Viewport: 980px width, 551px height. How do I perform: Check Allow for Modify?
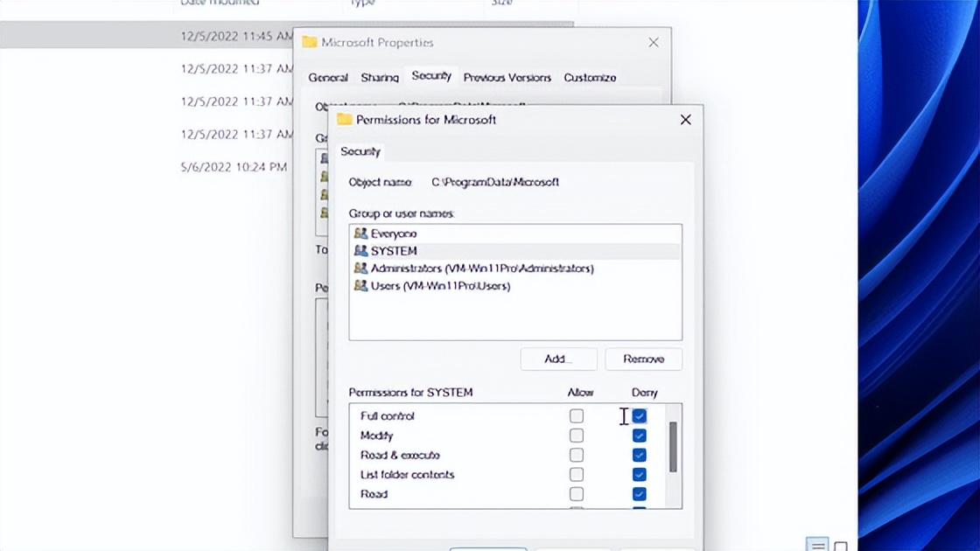577,436
